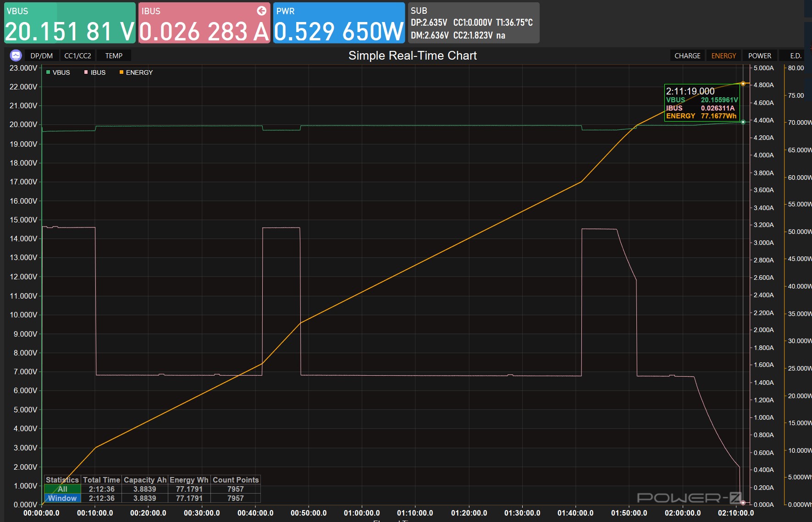
Task: Switch chart to CHARGE view
Action: click(x=687, y=56)
